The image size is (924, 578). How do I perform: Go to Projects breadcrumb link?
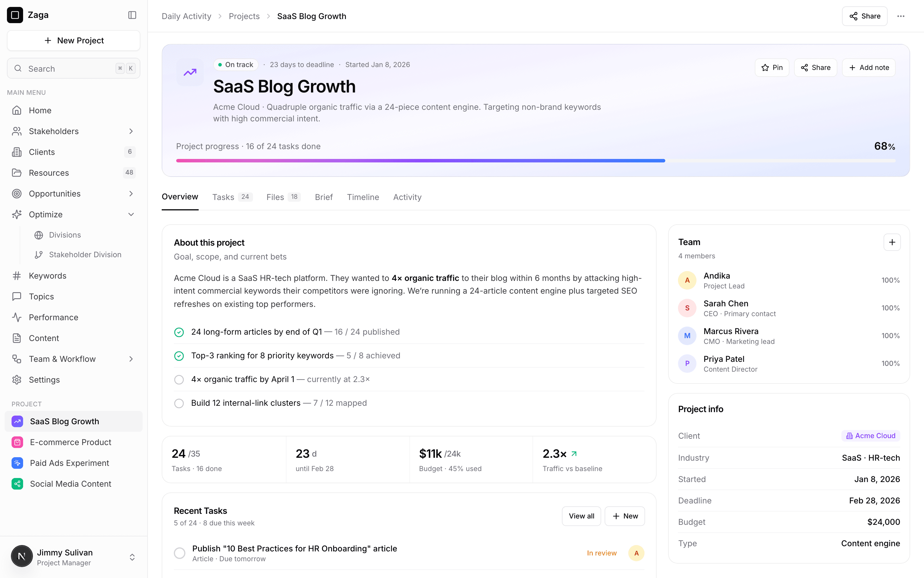pyautogui.click(x=244, y=16)
